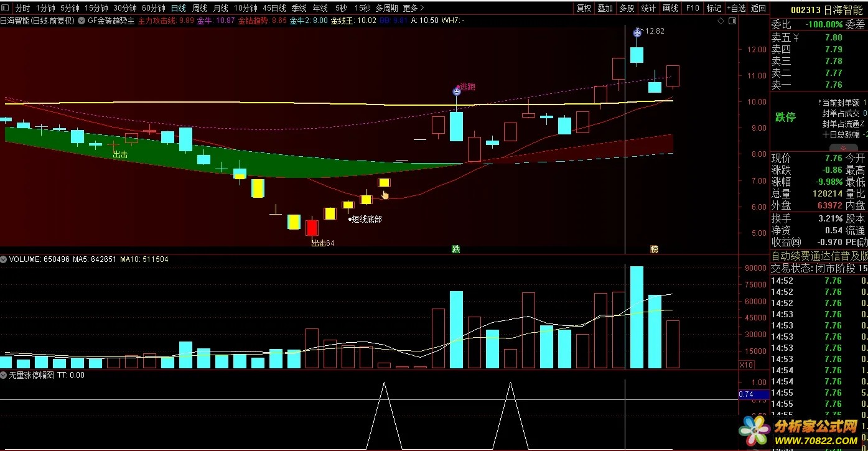Select the 45日线 period
The image size is (868, 451).
(x=274, y=8)
